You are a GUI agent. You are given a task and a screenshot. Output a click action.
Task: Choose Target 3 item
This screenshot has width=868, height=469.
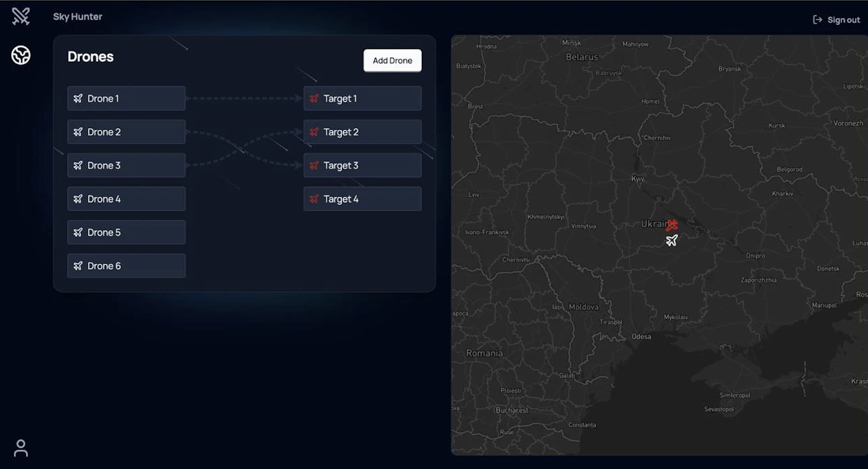(x=362, y=165)
